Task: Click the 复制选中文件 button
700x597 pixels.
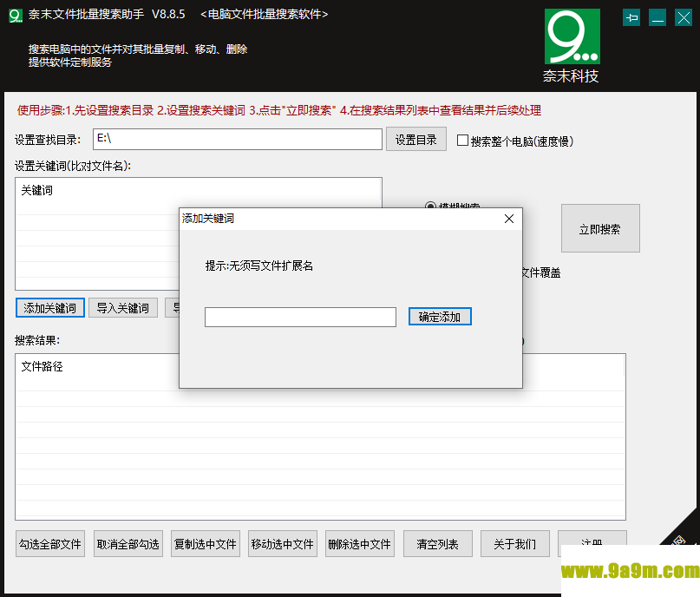Action: [x=206, y=544]
